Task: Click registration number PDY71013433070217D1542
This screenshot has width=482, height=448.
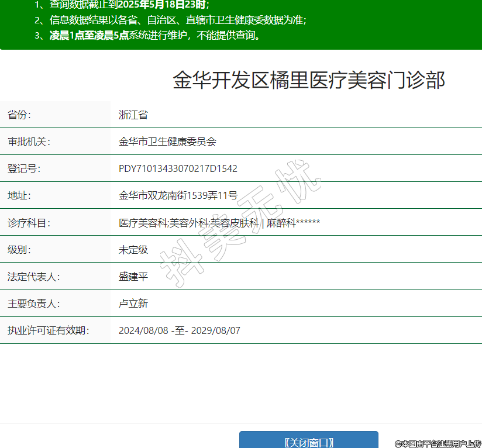Action: pos(178,168)
